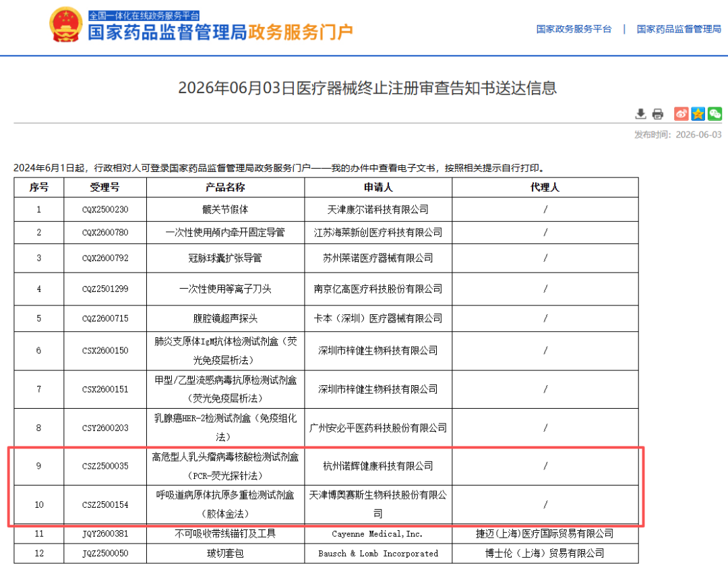Image resolution: width=728 pixels, height=578 pixels.
Task: Select acceptance number JQZ2500050
Action: coord(105,553)
